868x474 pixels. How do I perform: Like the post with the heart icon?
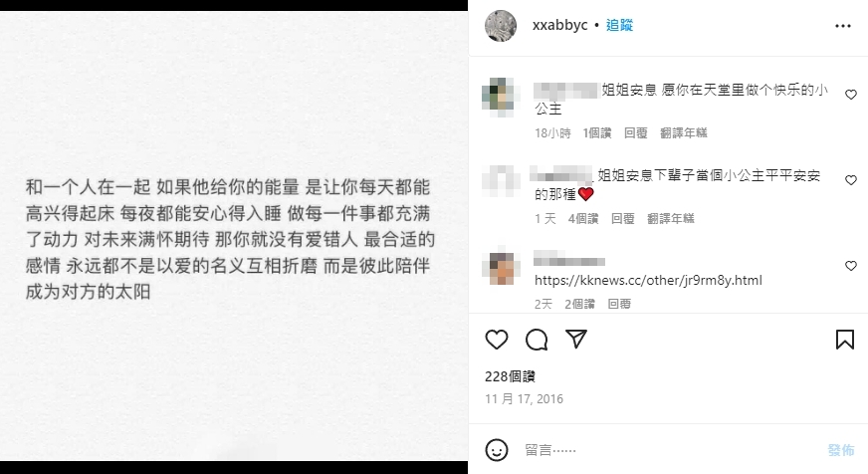[496, 340]
